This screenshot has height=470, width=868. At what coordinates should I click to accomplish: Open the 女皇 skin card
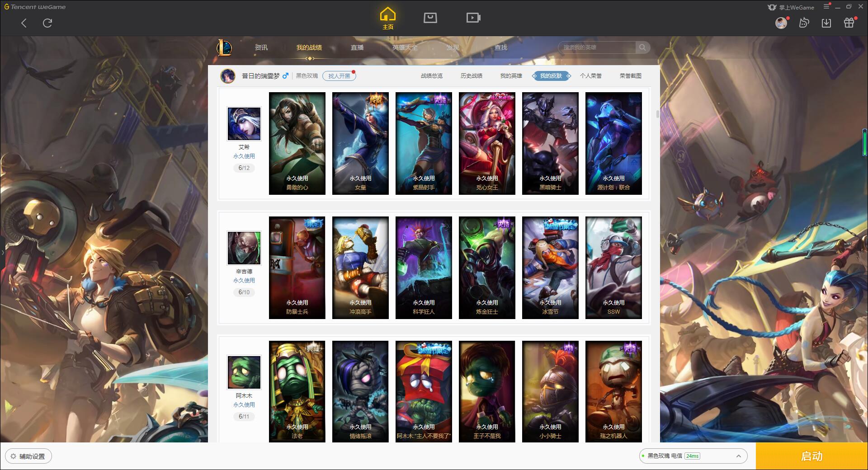tap(360, 144)
